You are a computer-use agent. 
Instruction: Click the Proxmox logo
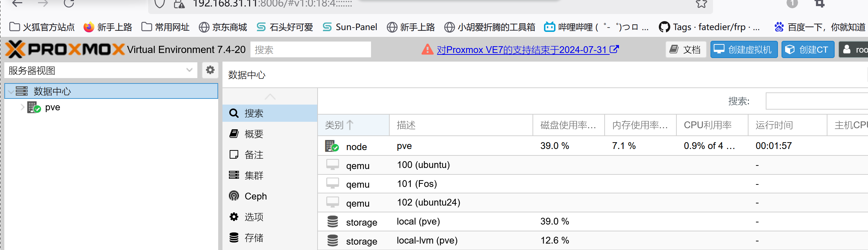pyautogui.click(x=65, y=49)
